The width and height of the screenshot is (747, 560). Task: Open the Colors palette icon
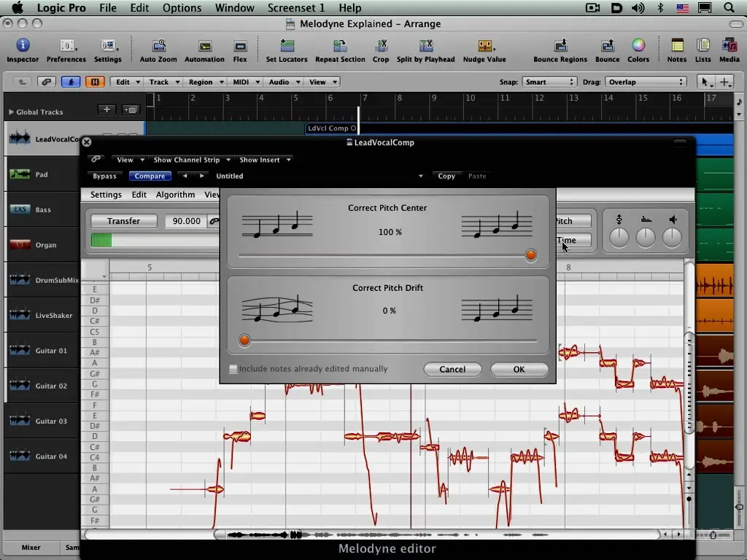[x=638, y=45]
